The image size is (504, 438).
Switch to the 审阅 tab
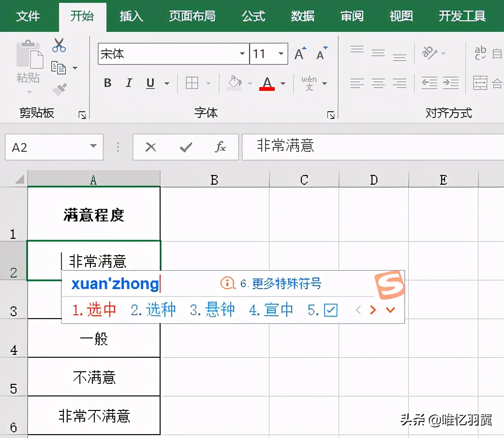[x=352, y=16]
